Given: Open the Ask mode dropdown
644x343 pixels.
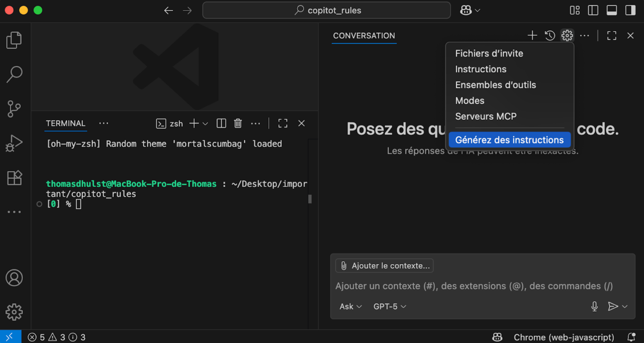Looking at the screenshot, I should tap(350, 306).
